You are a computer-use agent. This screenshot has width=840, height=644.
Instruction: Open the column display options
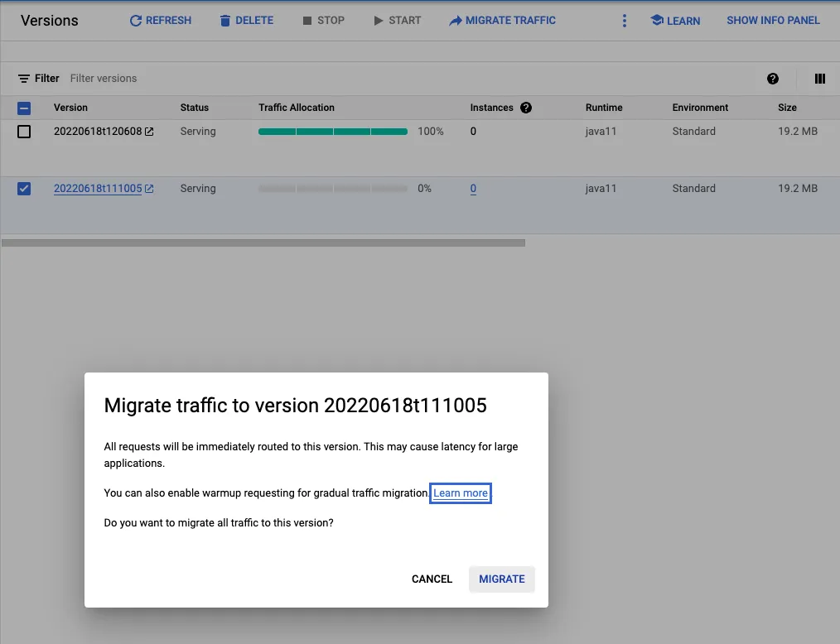tap(819, 79)
